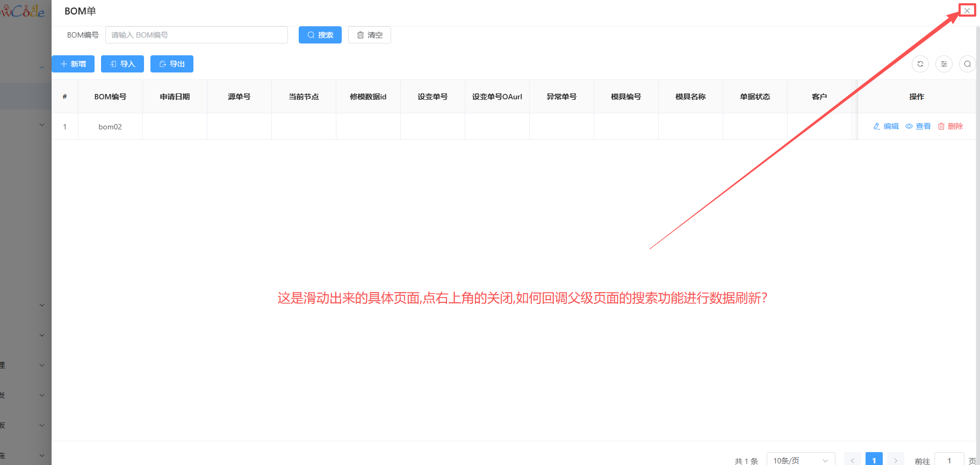980x465 pixels.
Task: Go to the previous page arrow
Action: [852, 460]
